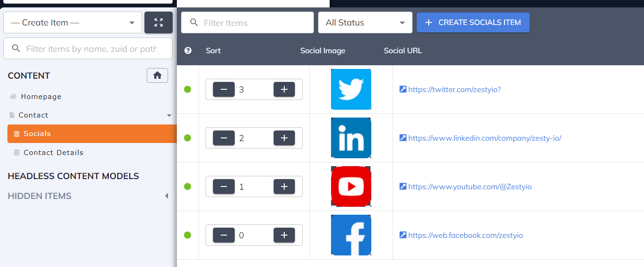Screen dimensions: 644x267
Task: Click HEADLESS CONTENT MODELS heading
Action: pyautogui.click(x=74, y=176)
